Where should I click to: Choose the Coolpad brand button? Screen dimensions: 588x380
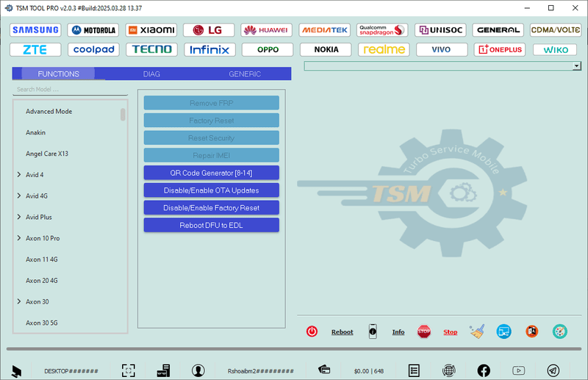[94, 49]
